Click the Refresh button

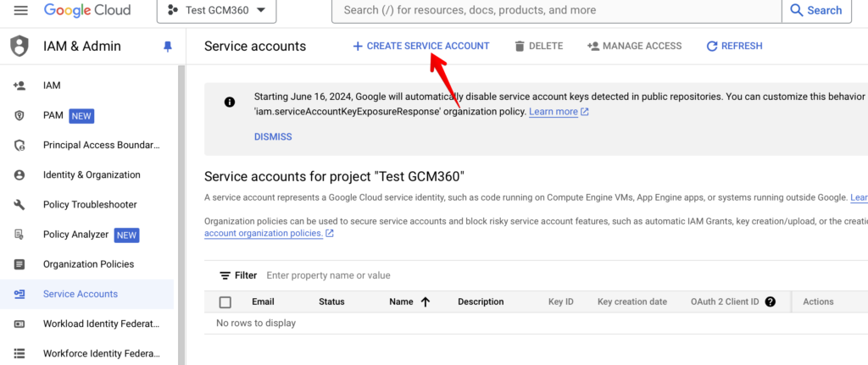coord(734,46)
